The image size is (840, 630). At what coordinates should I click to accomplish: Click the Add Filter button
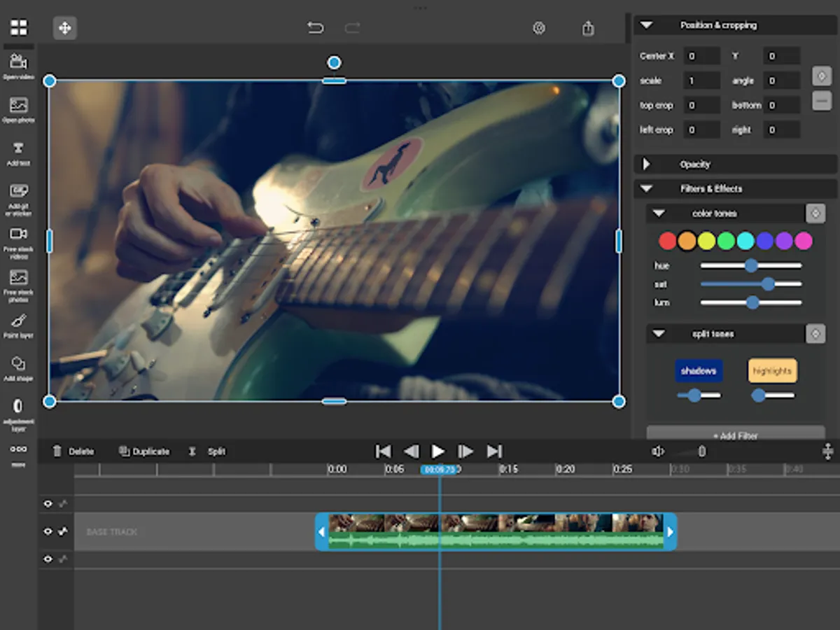(735, 435)
